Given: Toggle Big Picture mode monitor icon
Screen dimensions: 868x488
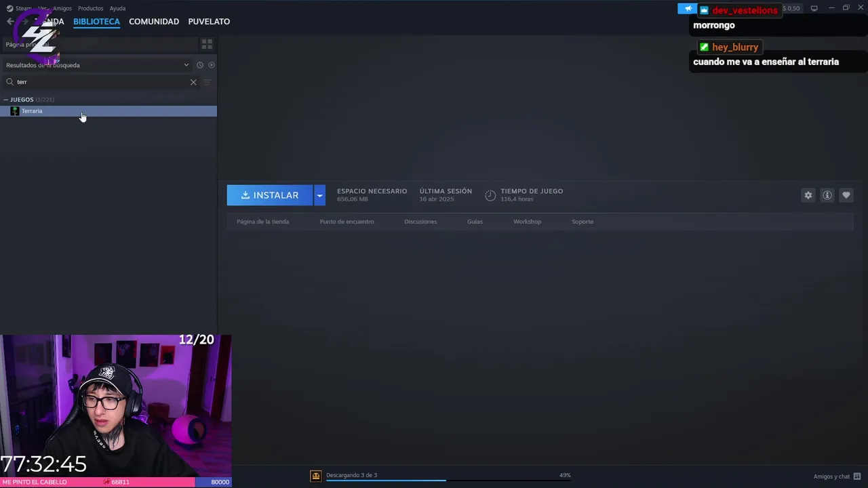Looking at the screenshot, I should pos(814,8).
